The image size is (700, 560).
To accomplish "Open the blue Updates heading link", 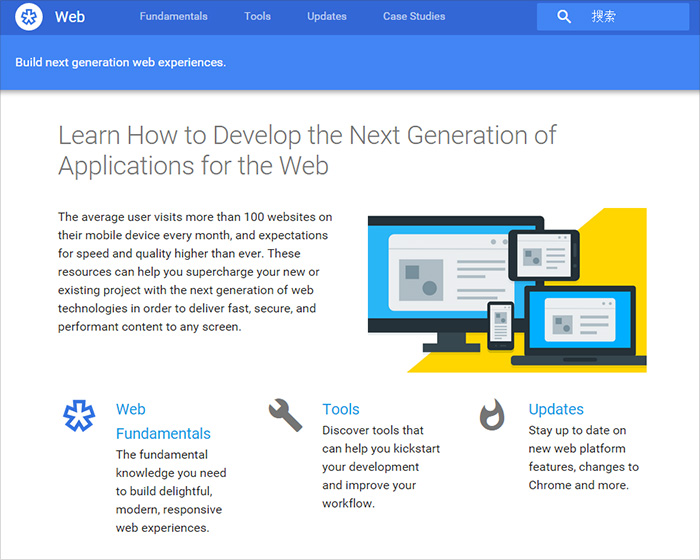I will (556, 409).
